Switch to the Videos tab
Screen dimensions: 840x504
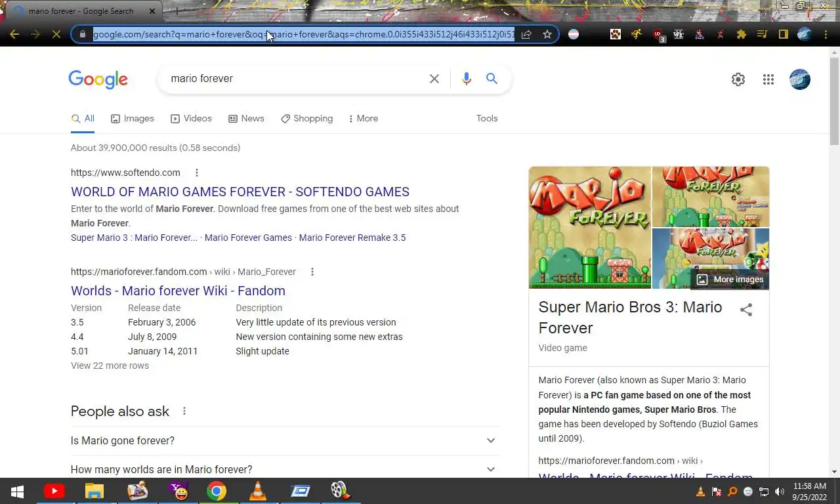pyautogui.click(x=191, y=119)
